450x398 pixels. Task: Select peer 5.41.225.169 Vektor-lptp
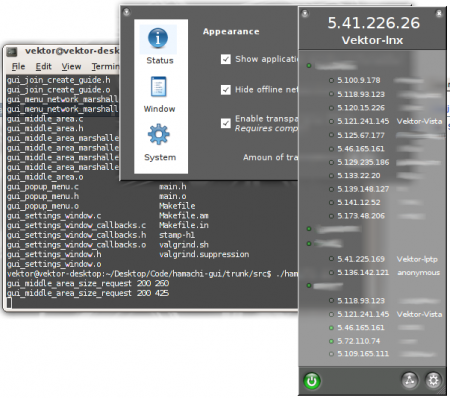[x=383, y=259]
